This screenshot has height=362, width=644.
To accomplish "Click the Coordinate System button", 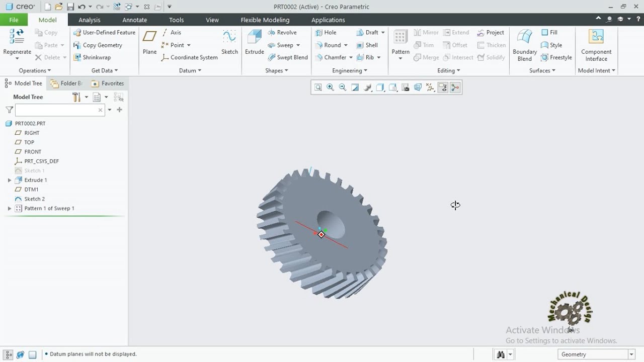I will tap(189, 57).
